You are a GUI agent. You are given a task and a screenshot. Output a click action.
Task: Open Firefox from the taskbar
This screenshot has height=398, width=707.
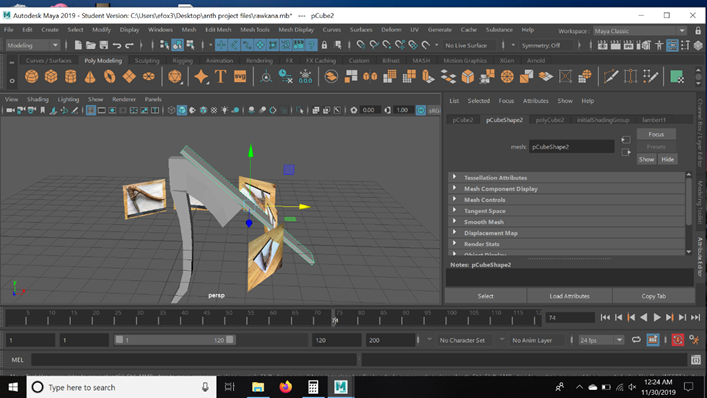[x=285, y=387]
